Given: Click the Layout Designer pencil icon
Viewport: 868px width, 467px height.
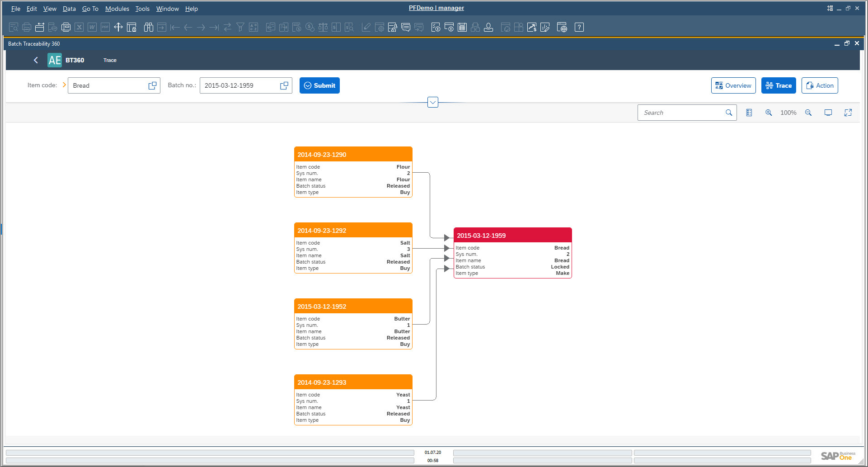Looking at the screenshot, I should point(366,27).
